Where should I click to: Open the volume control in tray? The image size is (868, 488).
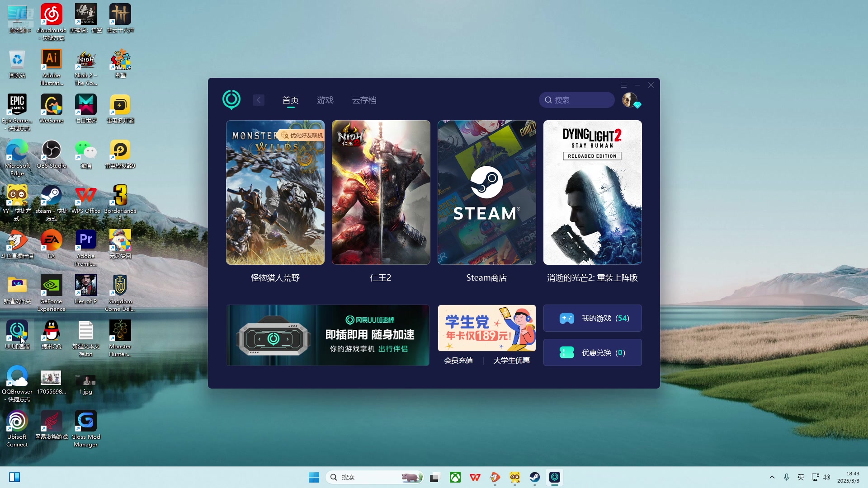826,477
